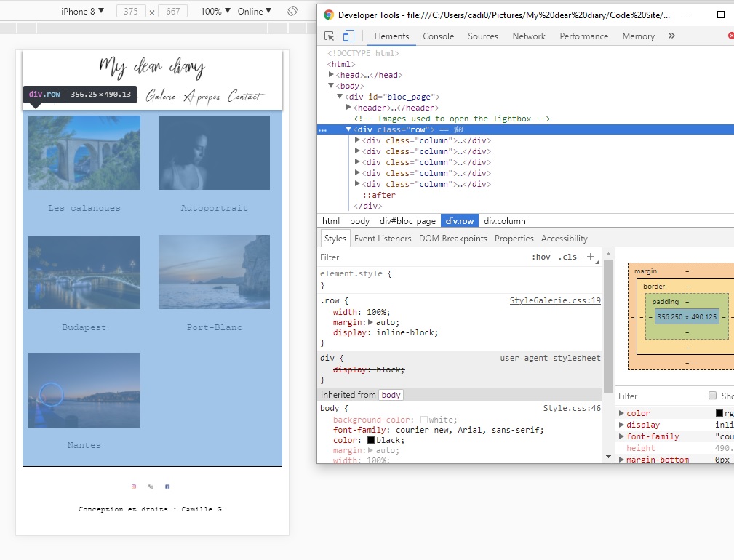Open the Autoportrait thumbnail
The height and width of the screenshot is (560, 734).
[214, 153]
